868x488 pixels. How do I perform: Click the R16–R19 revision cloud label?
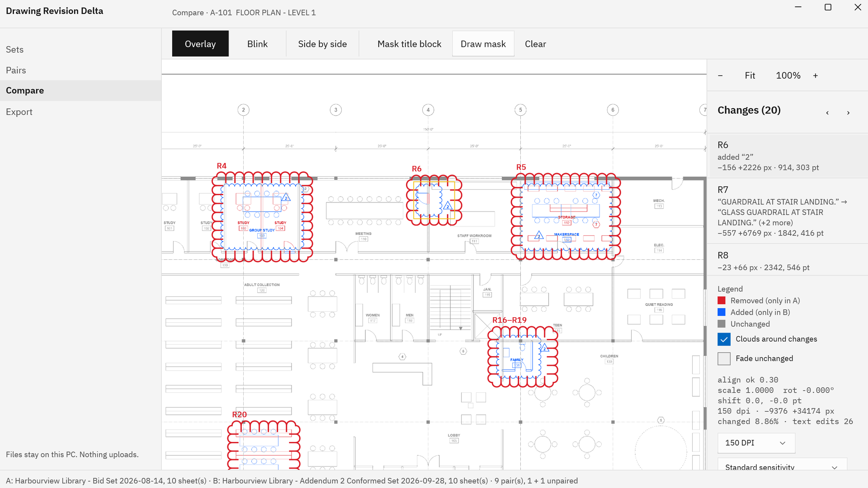tap(509, 320)
